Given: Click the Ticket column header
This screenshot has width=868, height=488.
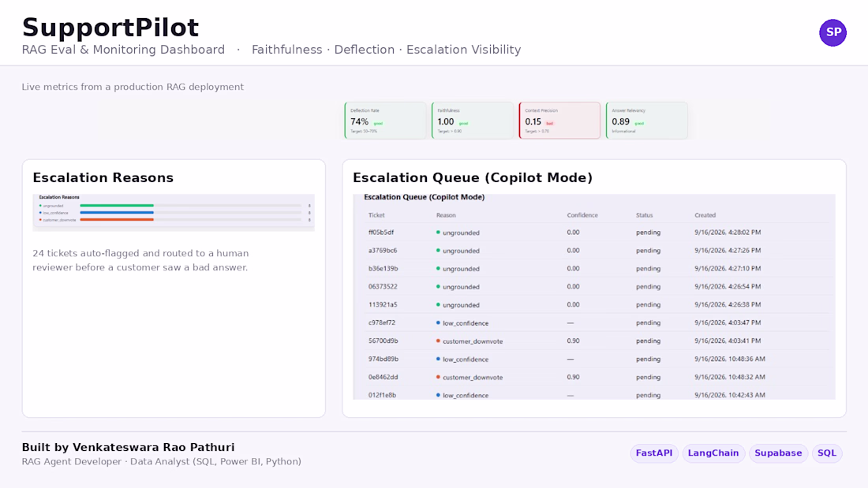Looking at the screenshot, I should pyautogui.click(x=376, y=215).
